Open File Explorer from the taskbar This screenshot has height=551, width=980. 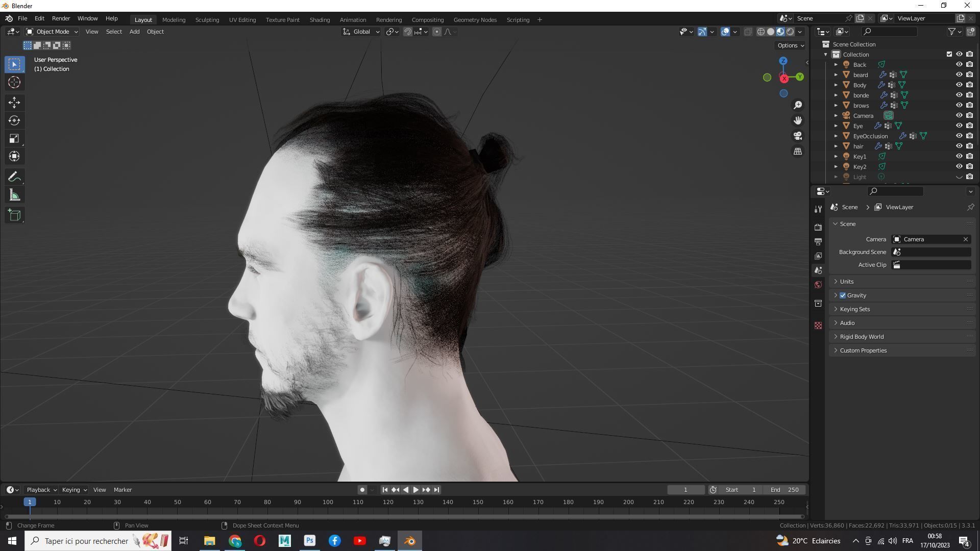pos(209,541)
